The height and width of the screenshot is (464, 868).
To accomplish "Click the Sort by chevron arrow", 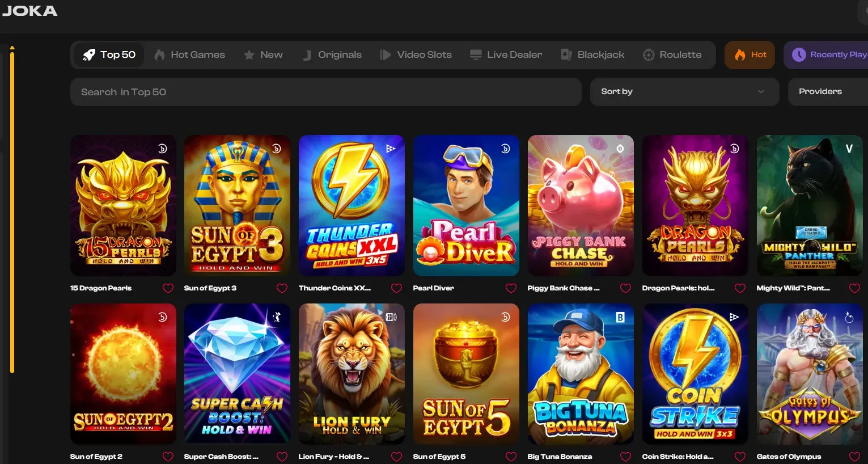I will 761,92.
